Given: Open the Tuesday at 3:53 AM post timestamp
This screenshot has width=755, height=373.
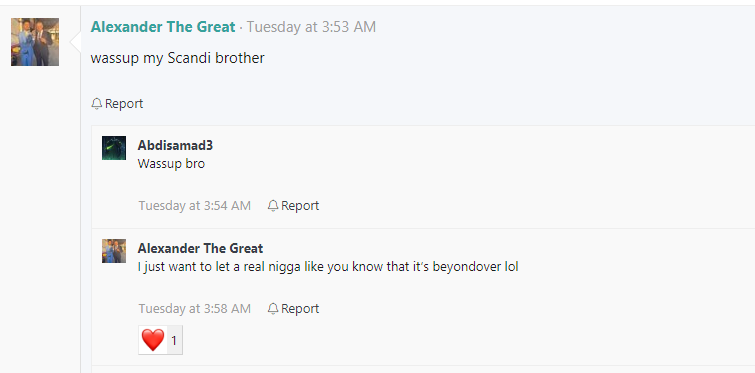Looking at the screenshot, I should (x=311, y=27).
